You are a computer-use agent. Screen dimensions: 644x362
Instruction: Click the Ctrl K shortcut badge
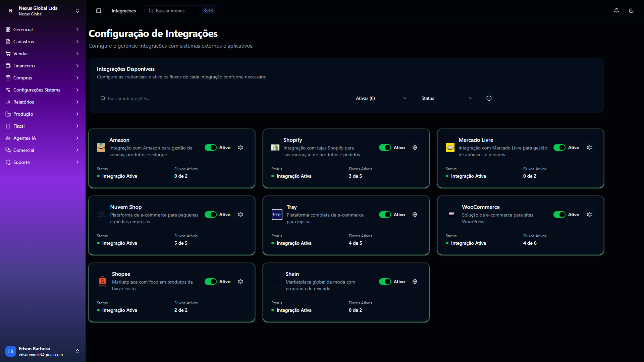[209, 11]
